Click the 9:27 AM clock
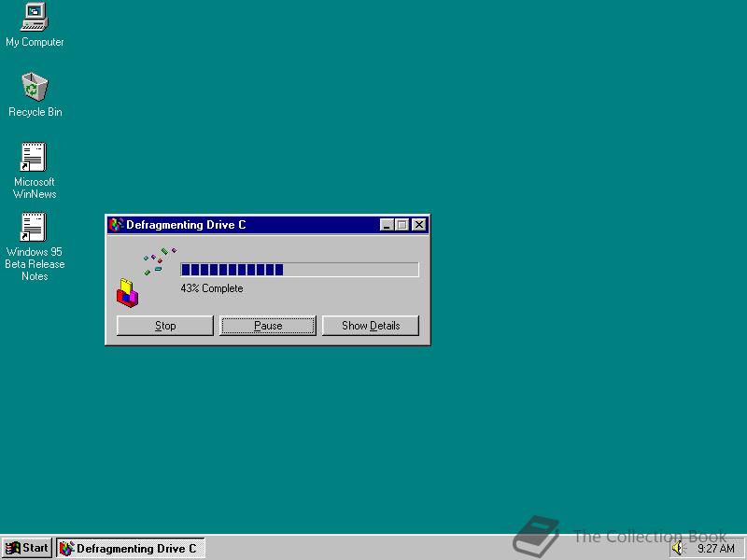The image size is (747, 560). click(x=716, y=549)
